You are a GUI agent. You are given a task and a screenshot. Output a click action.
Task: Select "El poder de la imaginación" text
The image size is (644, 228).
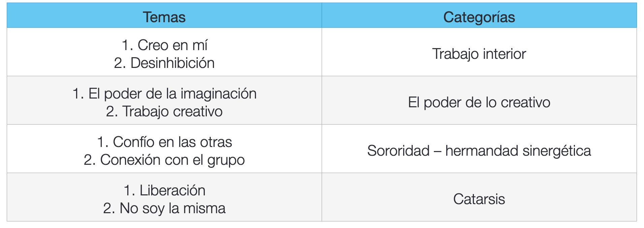[164, 93]
